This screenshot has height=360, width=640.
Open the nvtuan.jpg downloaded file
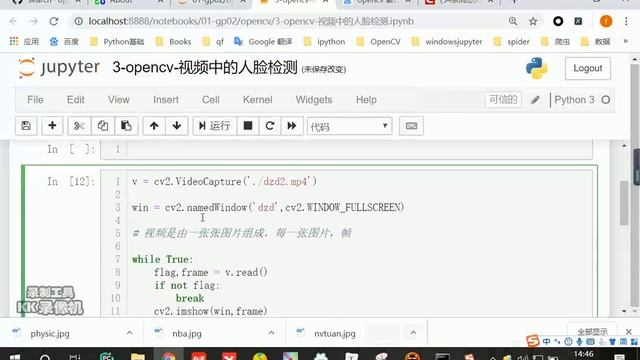[335, 333]
